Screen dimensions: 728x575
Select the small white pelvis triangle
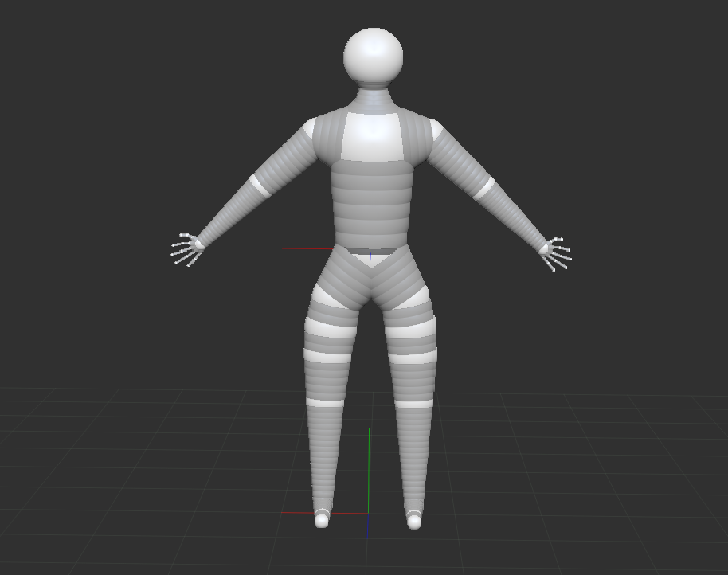pos(370,257)
